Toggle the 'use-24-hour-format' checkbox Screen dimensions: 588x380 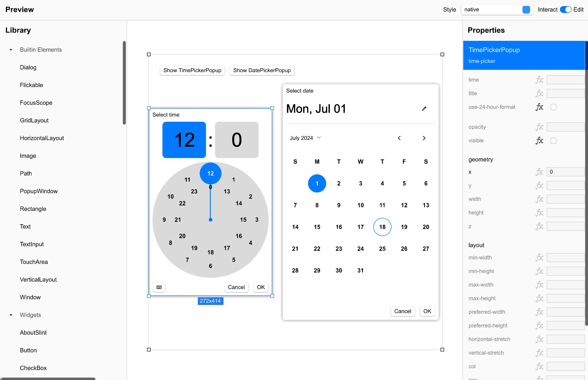point(553,107)
